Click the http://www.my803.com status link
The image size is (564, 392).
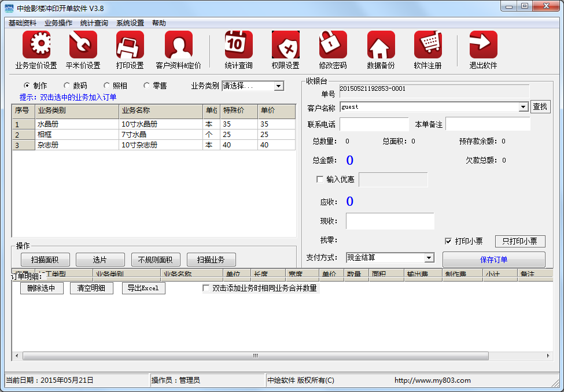[432, 380]
